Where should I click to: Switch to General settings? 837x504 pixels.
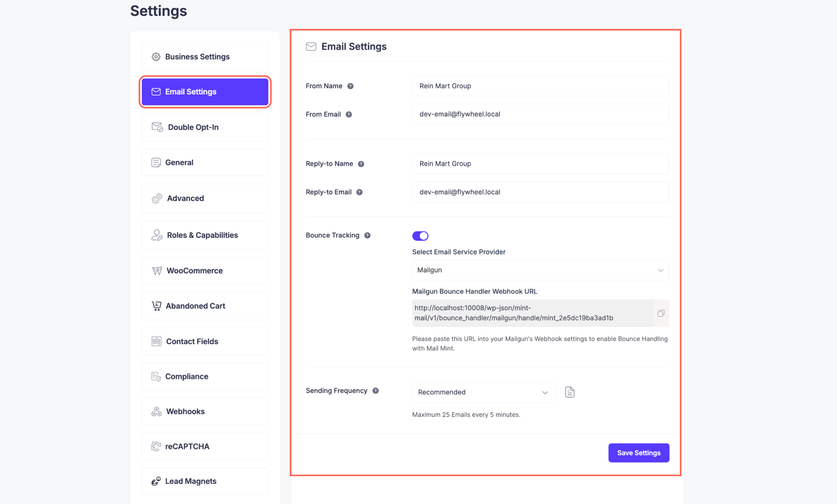(205, 163)
